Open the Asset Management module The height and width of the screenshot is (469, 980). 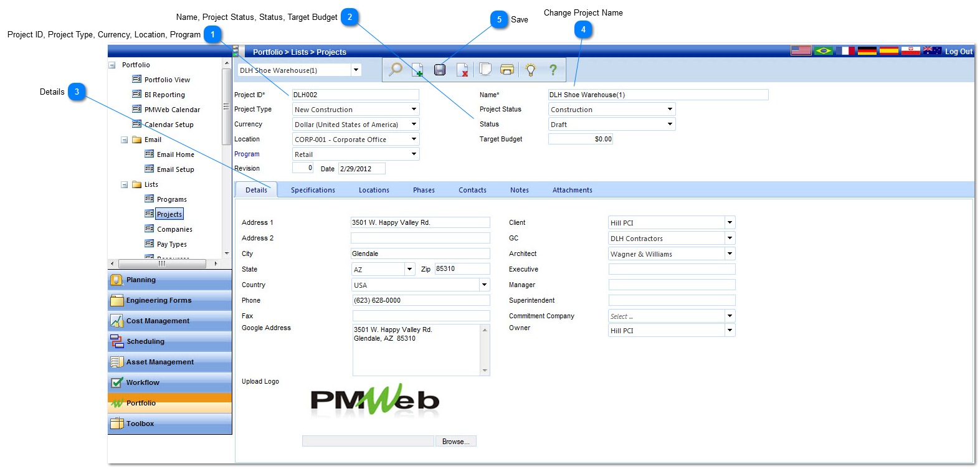click(x=169, y=362)
